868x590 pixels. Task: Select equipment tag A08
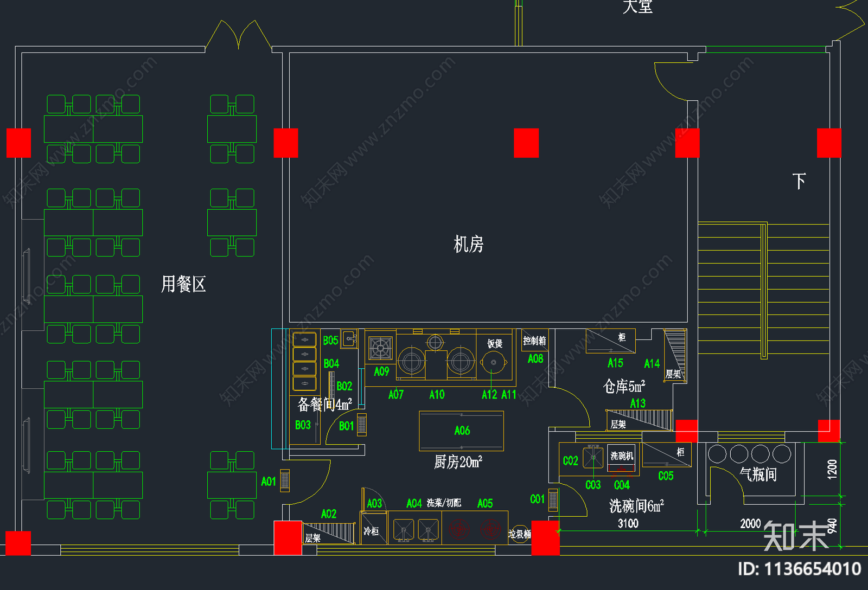coord(535,358)
